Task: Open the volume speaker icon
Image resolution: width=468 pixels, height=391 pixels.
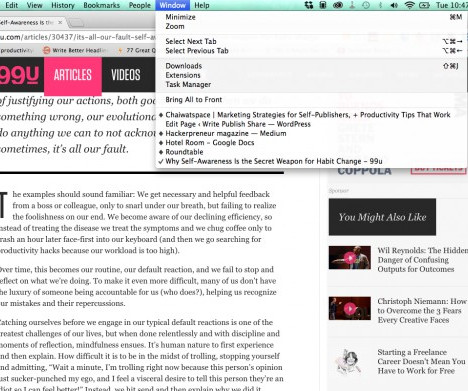Action: [x=394, y=5]
